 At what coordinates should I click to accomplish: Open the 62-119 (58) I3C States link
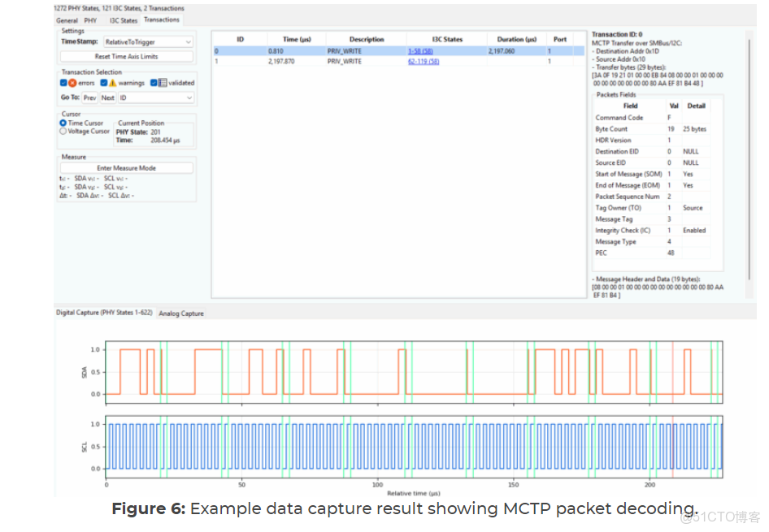pyautogui.click(x=423, y=61)
